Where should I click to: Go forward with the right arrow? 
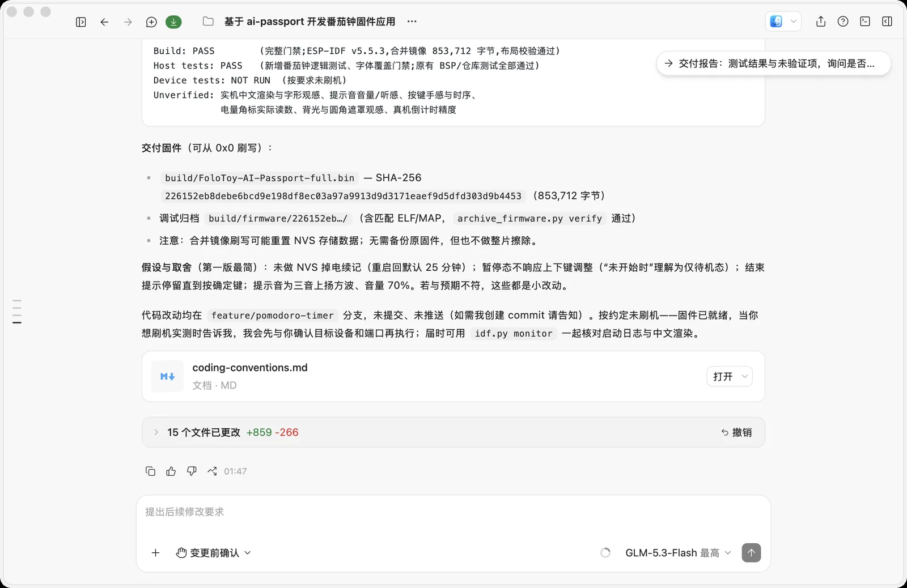[x=128, y=22]
